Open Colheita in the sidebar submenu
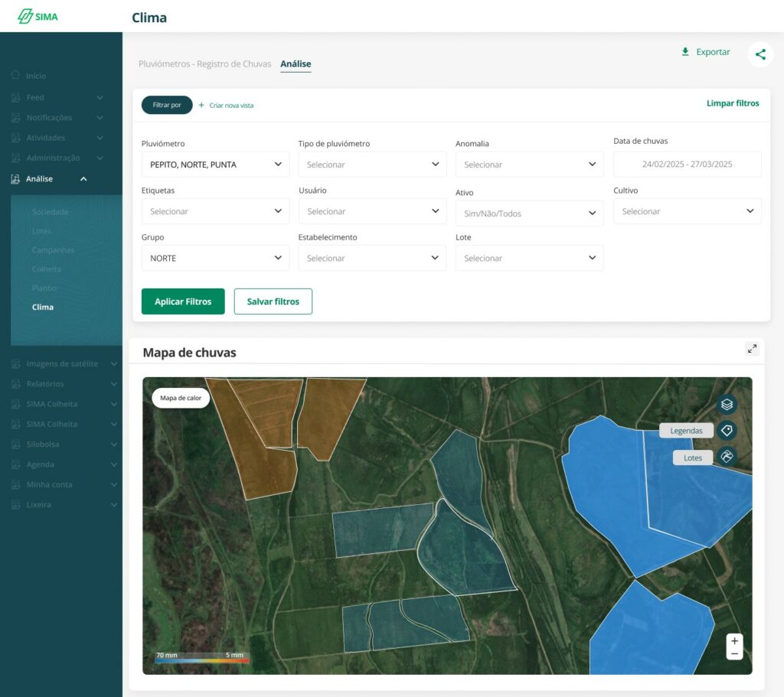 pos(47,269)
